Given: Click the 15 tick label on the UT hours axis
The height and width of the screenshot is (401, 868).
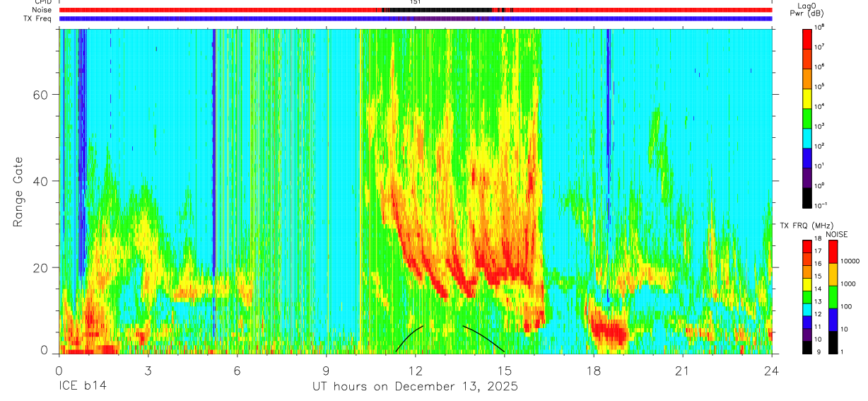Looking at the screenshot, I should [x=505, y=370].
